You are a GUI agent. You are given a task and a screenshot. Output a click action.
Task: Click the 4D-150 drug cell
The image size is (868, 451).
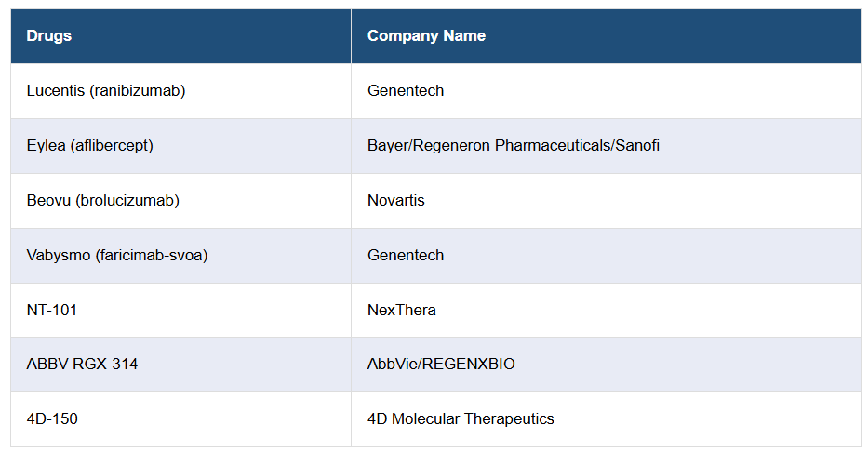[52, 419]
